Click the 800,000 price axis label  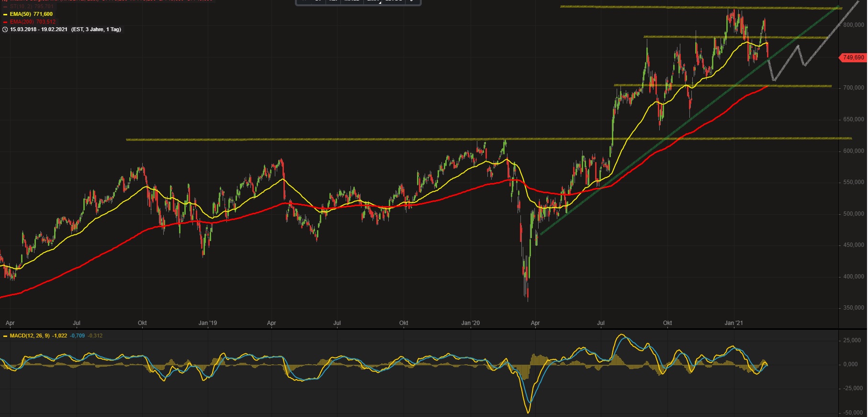click(x=853, y=25)
